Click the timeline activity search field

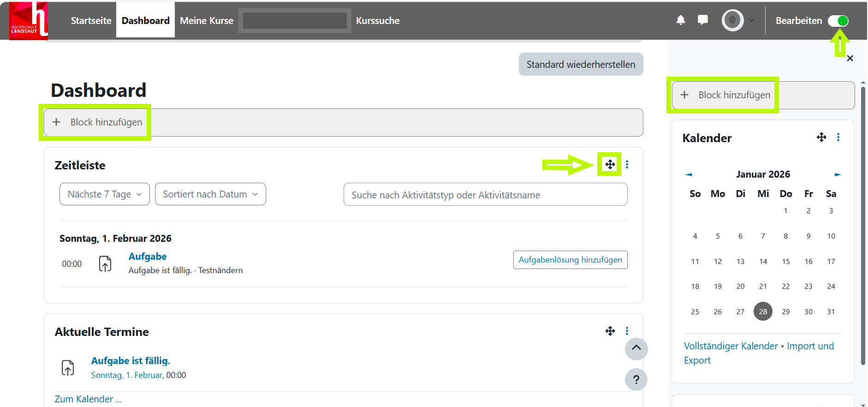pyautogui.click(x=485, y=195)
